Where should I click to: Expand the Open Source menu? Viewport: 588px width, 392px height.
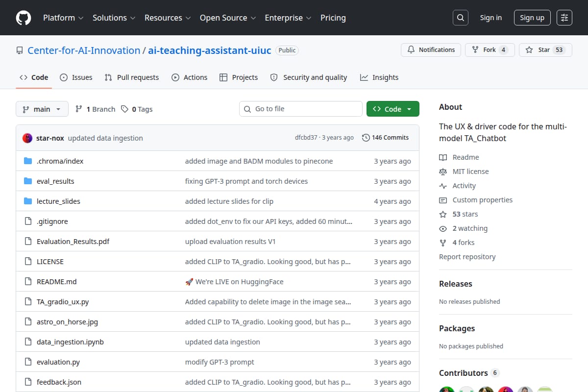(228, 18)
